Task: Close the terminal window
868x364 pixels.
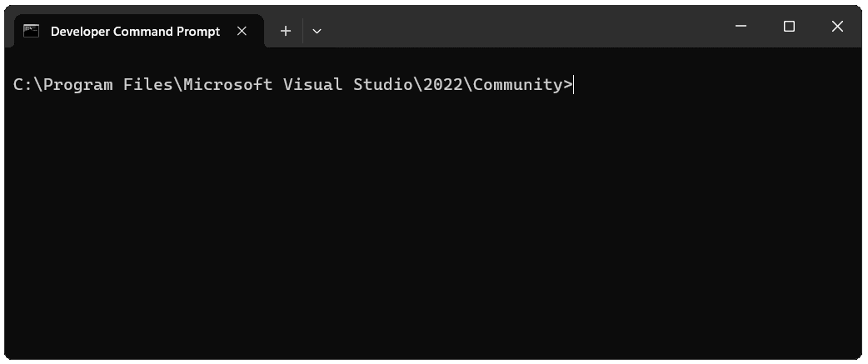Action: pyautogui.click(x=837, y=27)
